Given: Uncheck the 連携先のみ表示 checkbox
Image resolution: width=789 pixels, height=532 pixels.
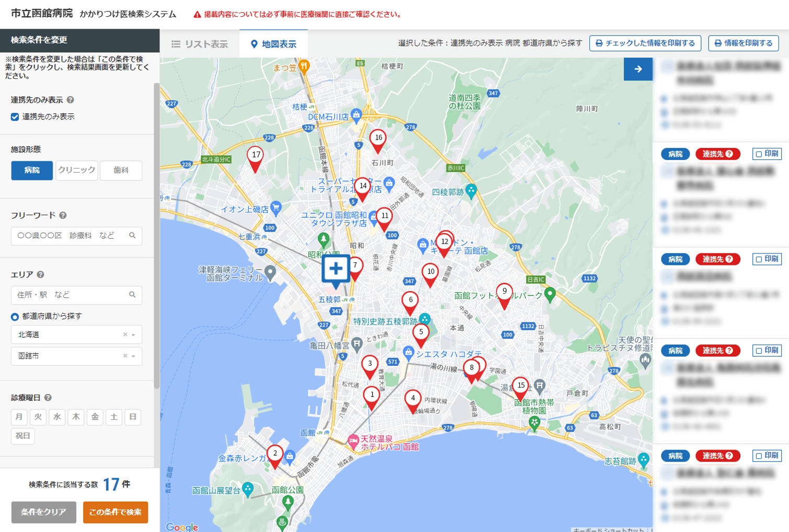Looking at the screenshot, I should click(15, 117).
